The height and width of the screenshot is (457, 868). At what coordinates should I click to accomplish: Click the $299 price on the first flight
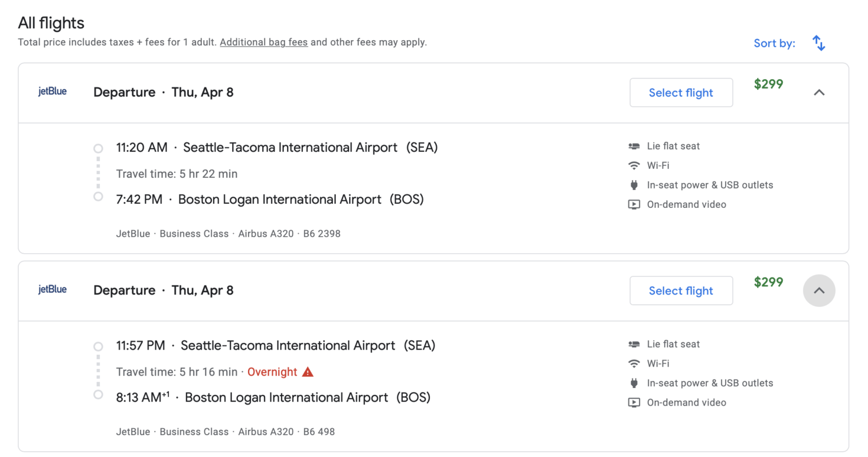coord(768,84)
